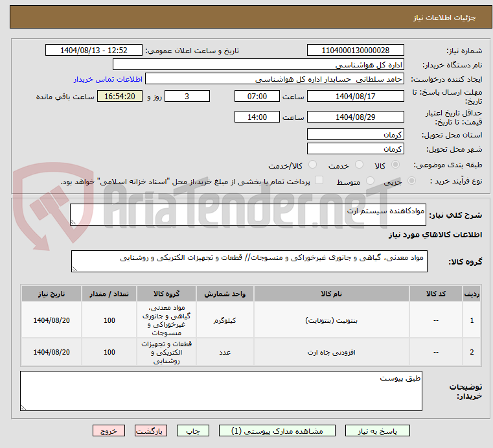The height and width of the screenshot is (448, 493).
Task: Click the 'نام کالا' column header
Action: click(x=332, y=294)
